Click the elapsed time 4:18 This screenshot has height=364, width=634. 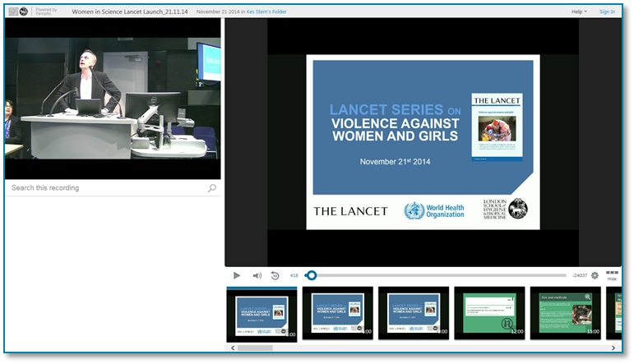point(294,275)
